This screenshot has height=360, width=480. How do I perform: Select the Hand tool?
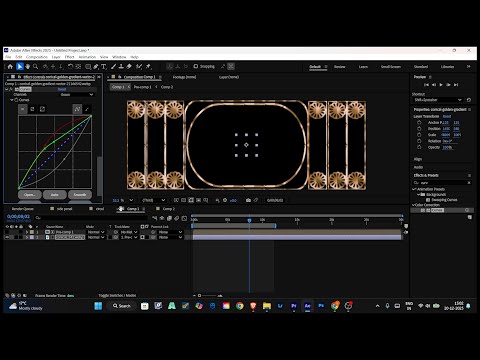click(28, 67)
